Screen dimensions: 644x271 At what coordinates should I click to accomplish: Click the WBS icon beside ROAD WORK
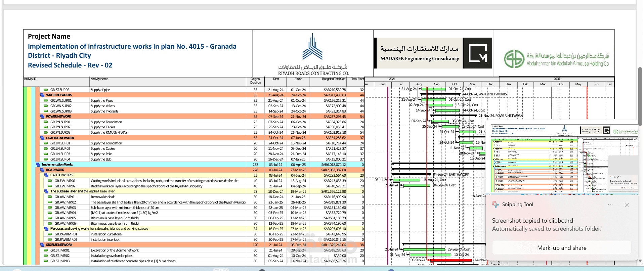click(42, 170)
